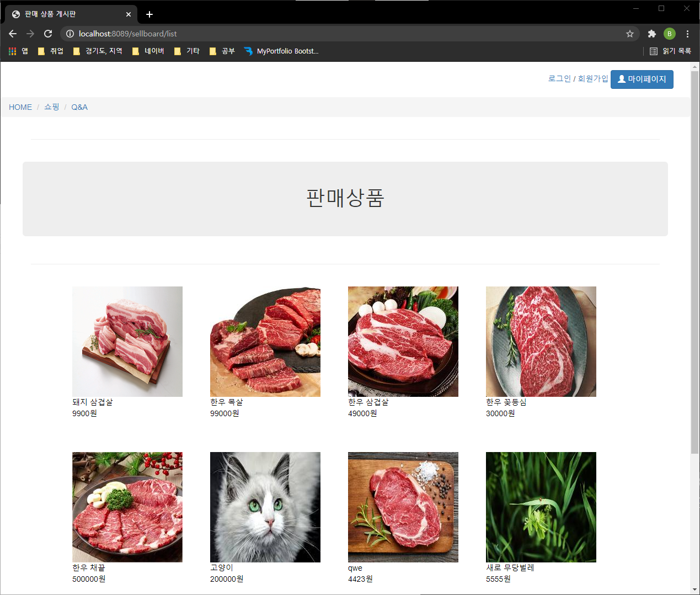The image size is (700, 595).
Task: Open the 앱 grid icon on bookmarks bar
Action: click(x=12, y=51)
